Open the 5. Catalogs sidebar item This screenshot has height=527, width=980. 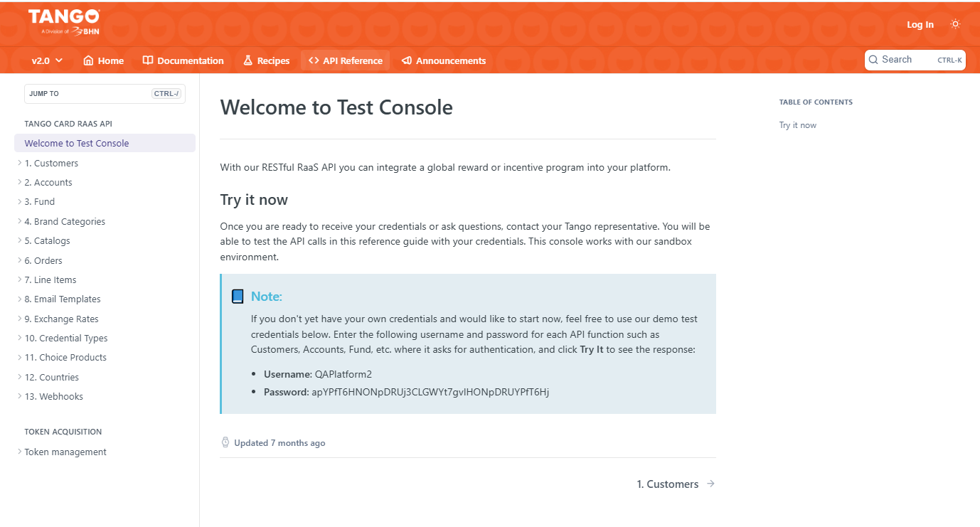[48, 240]
